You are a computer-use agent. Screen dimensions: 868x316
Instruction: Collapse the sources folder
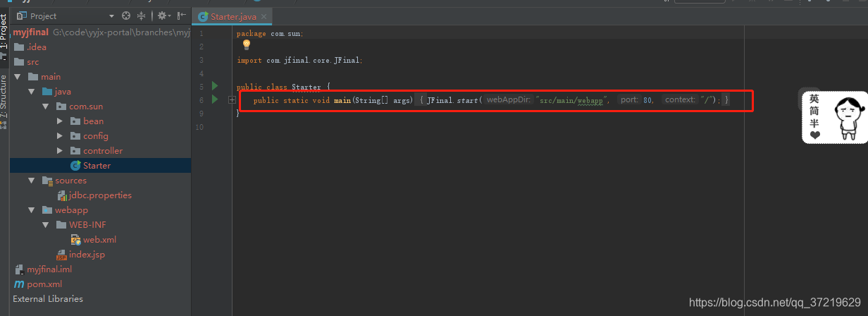(x=32, y=180)
